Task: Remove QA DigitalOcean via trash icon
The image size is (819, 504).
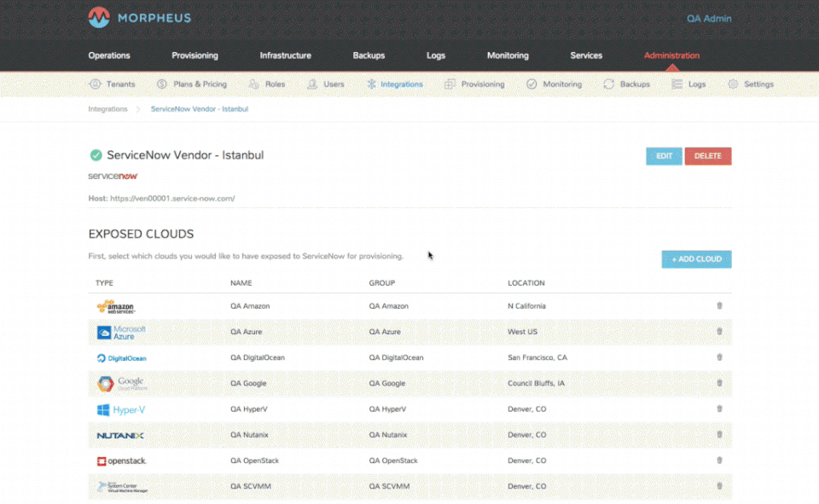Action: pyautogui.click(x=719, y=357)
